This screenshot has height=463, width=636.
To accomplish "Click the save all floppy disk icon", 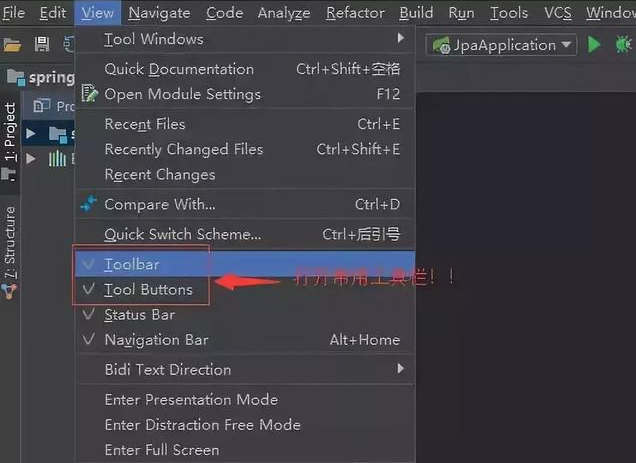I will pyautogui.click(x=42, y=44).
